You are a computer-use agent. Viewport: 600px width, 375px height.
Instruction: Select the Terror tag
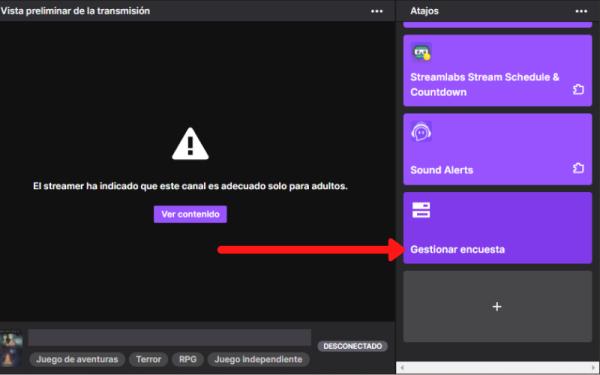pos(148,359)
